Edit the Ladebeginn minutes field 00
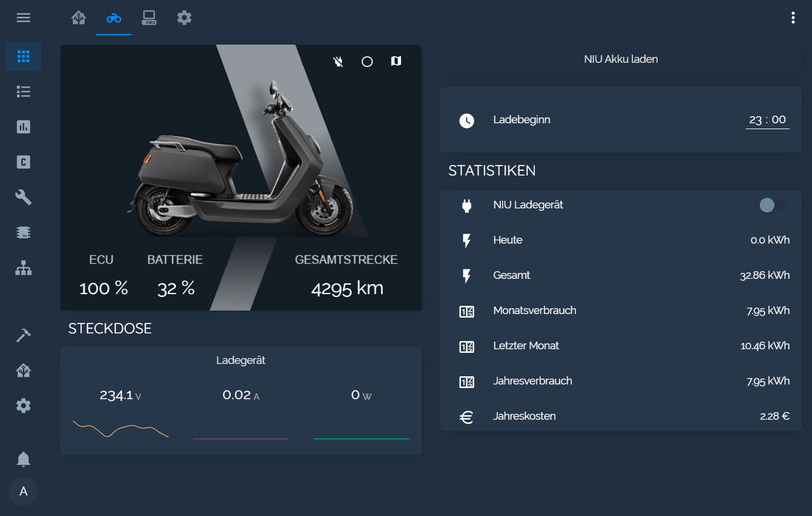The height and width of the screenshot is (516, 812). click(x=779, y=120)
